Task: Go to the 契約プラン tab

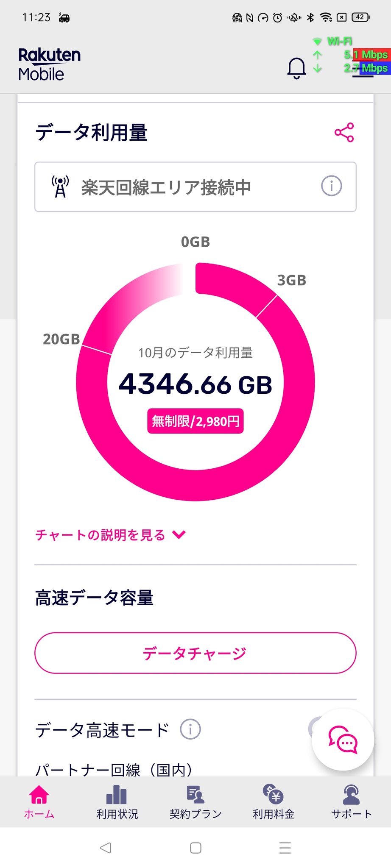Action: click(195, 802)
